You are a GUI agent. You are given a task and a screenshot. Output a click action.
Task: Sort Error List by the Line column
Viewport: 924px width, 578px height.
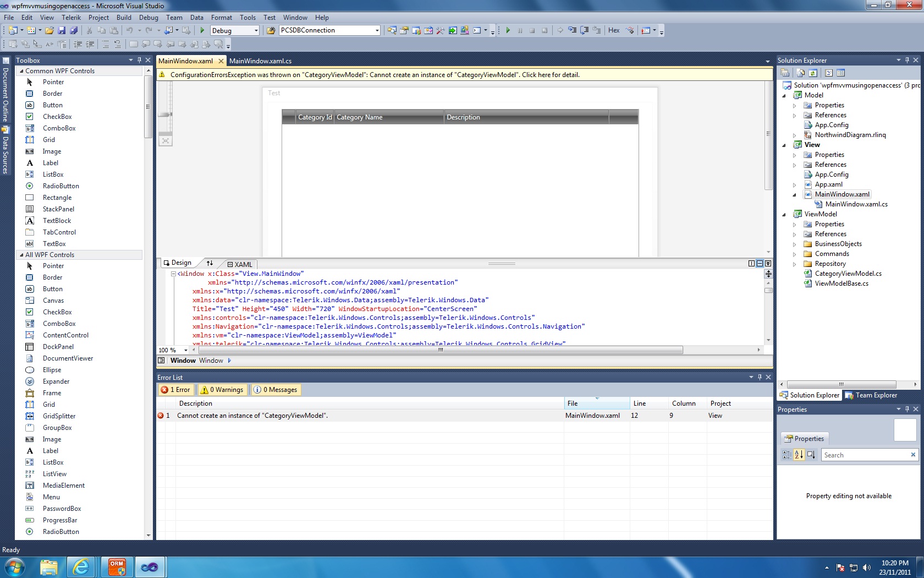(648, 403)
